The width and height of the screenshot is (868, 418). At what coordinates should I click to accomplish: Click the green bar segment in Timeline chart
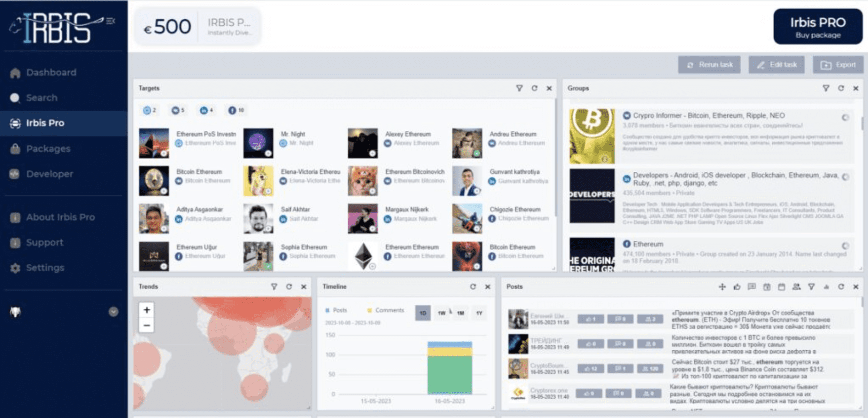click(x=450, y=375)
